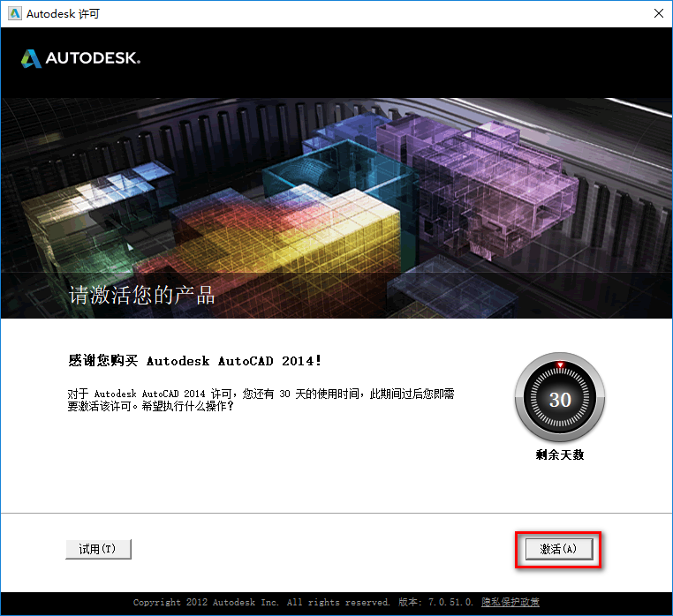Close the Autodesk 许可 dialog window
673x616 pixels.
tap(657, 13)
